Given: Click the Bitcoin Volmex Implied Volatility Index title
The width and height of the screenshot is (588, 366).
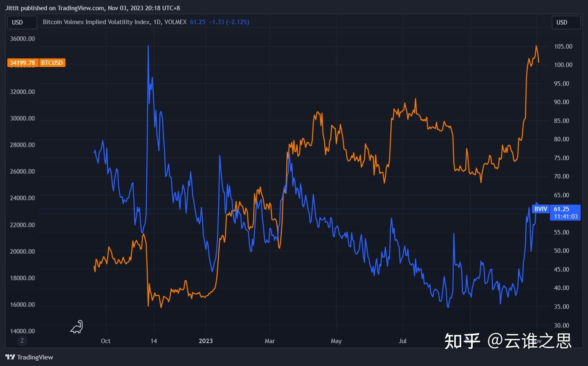Looking at the screenshot, I should (97, 22).
